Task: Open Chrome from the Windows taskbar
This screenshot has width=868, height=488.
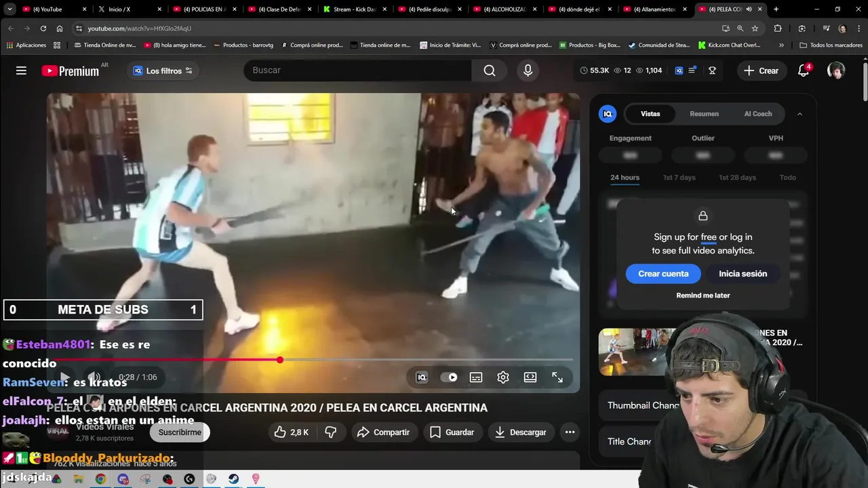Action: pos(100,479)
